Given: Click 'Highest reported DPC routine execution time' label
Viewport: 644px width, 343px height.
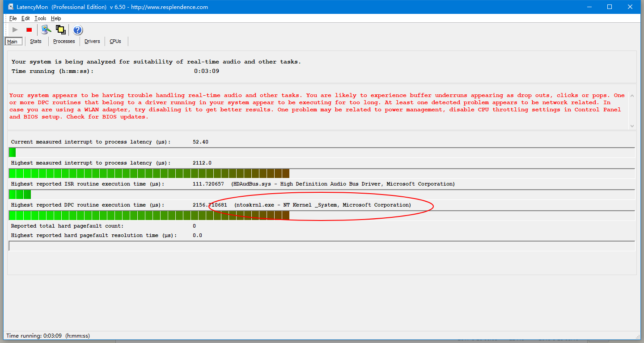Looking at the screenshot, I should pos(88,205).
